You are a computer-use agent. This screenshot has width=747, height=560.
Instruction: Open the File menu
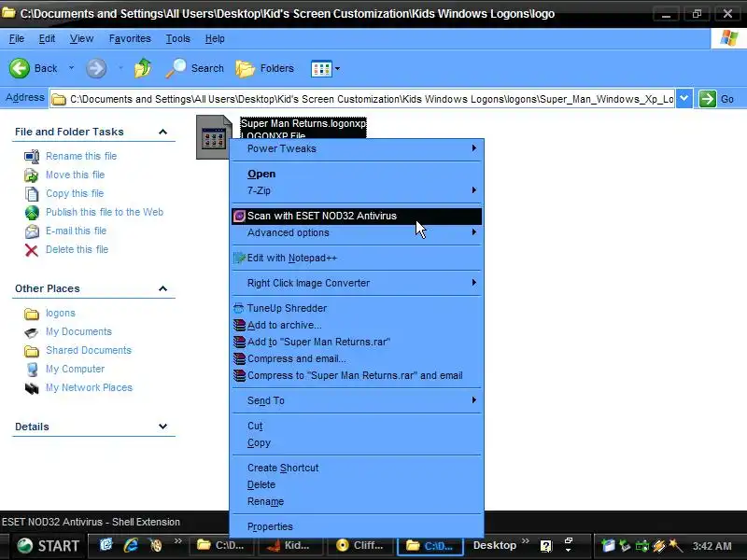[17, 38]
